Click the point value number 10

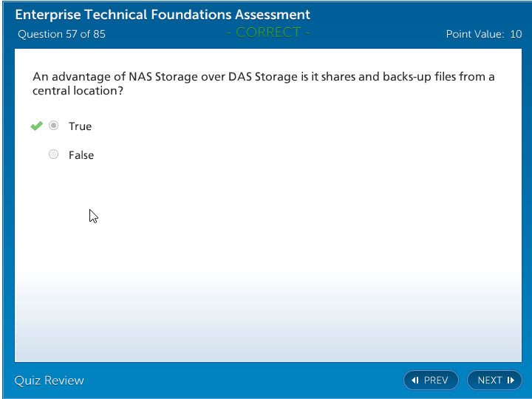(516, 34)
